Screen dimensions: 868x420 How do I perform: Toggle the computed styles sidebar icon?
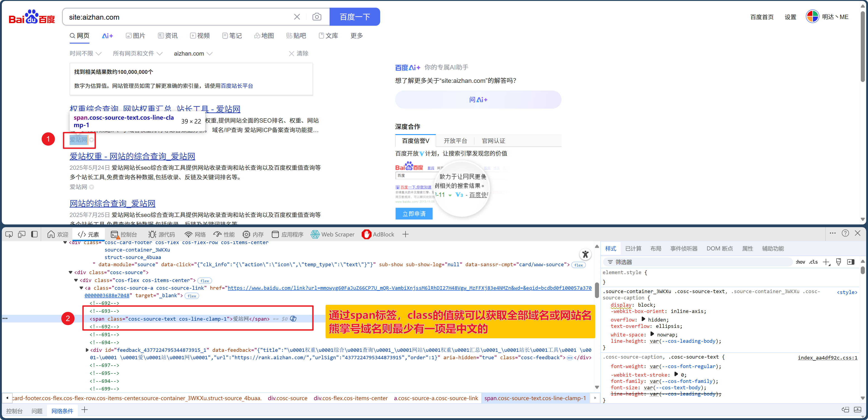pyautogui.click(x=850, y=262)
